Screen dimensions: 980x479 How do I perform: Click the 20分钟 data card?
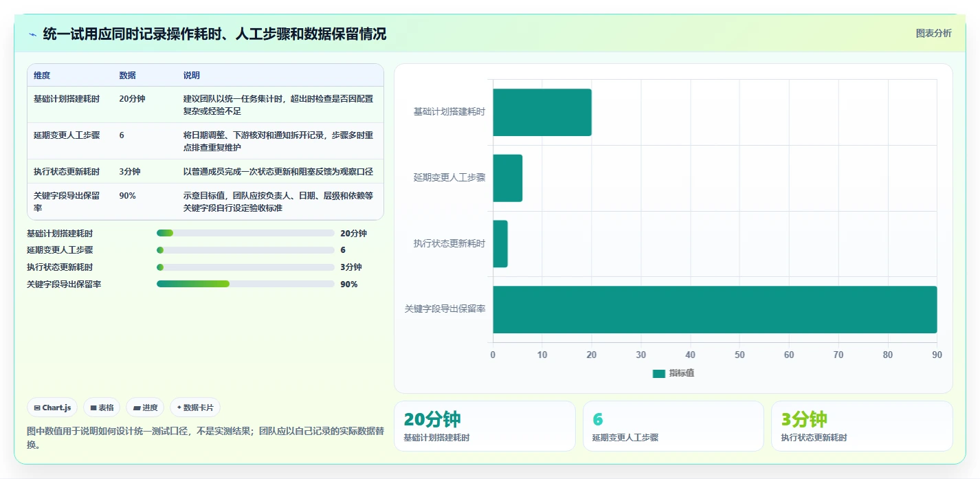[x=485, y=426]
